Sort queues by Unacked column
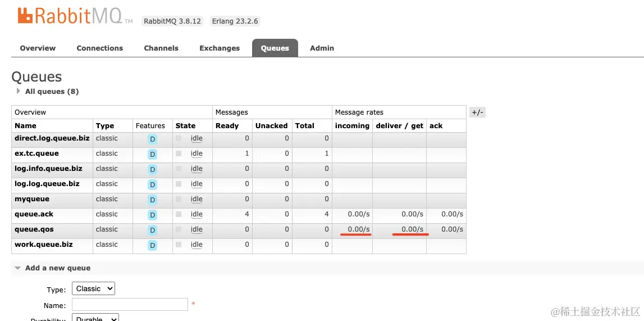 tap(272, 126)
